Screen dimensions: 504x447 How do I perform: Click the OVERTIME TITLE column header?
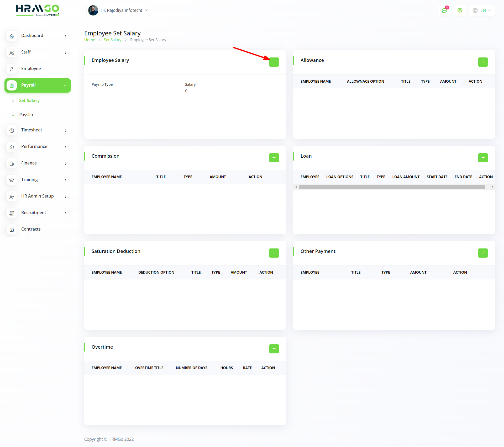click(x=149, y=368)
